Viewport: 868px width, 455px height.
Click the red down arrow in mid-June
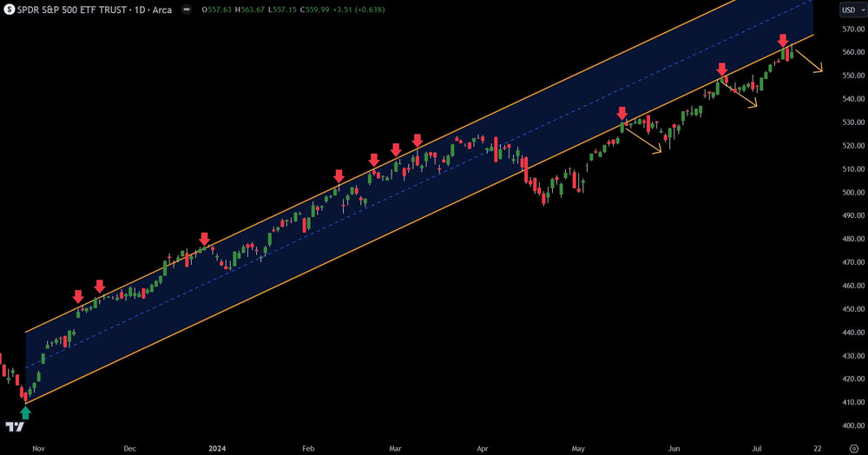coord(721,69)
